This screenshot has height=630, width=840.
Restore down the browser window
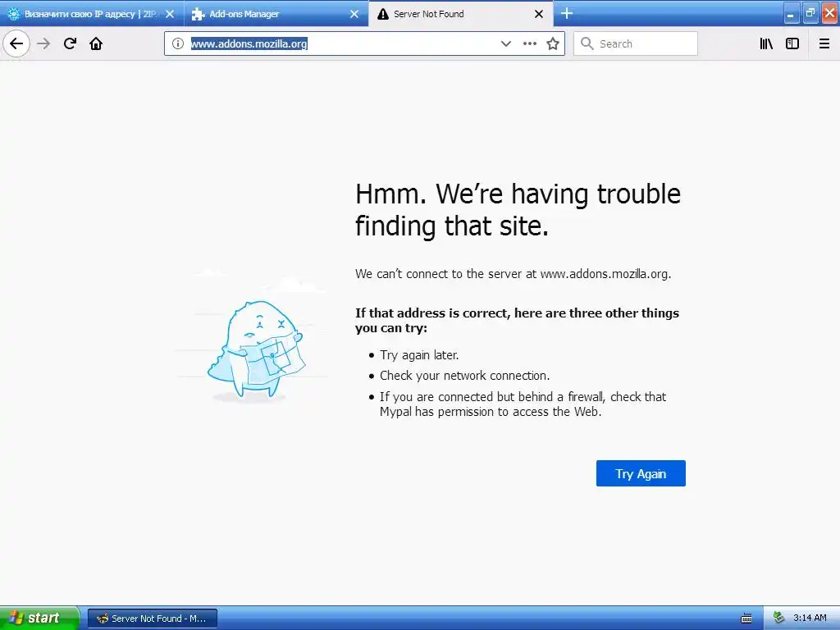[810, 13]
